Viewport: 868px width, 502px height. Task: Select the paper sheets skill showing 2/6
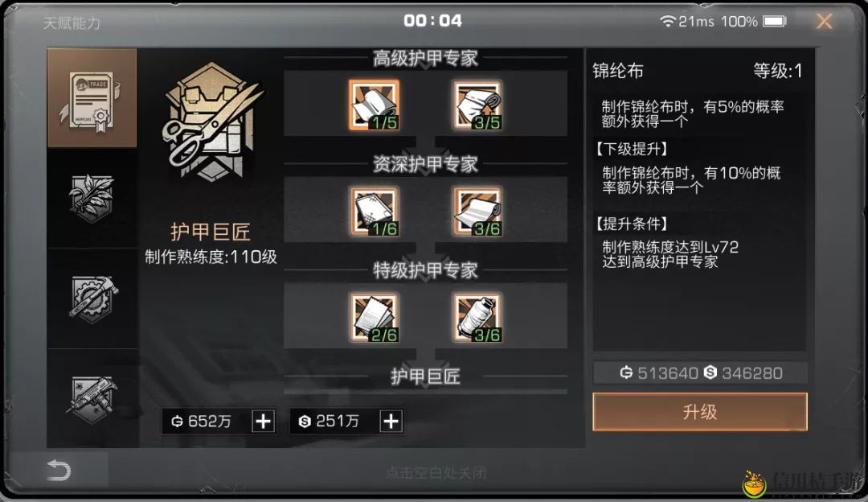pos(375,318)
